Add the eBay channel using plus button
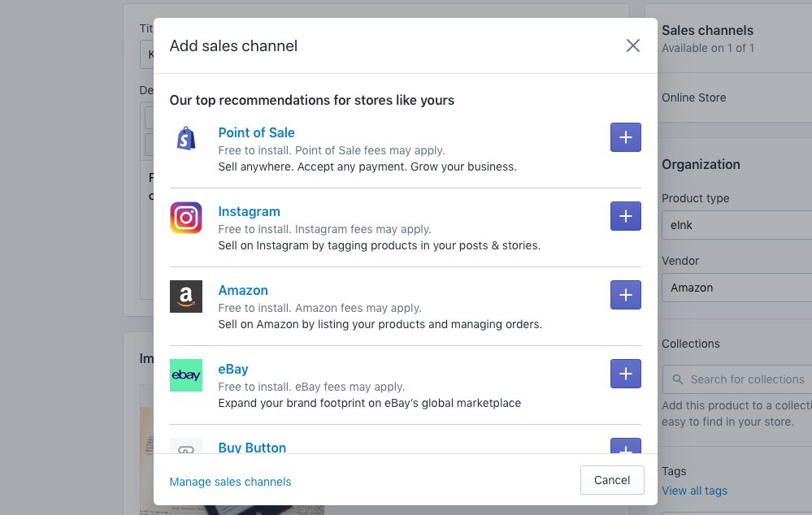The image size is (812, 515). tap(625, 374)
